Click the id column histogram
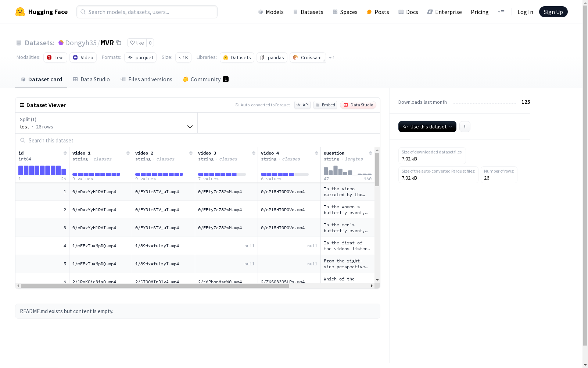Viewport: 588px width, 368px height. (x=42, y=170)
